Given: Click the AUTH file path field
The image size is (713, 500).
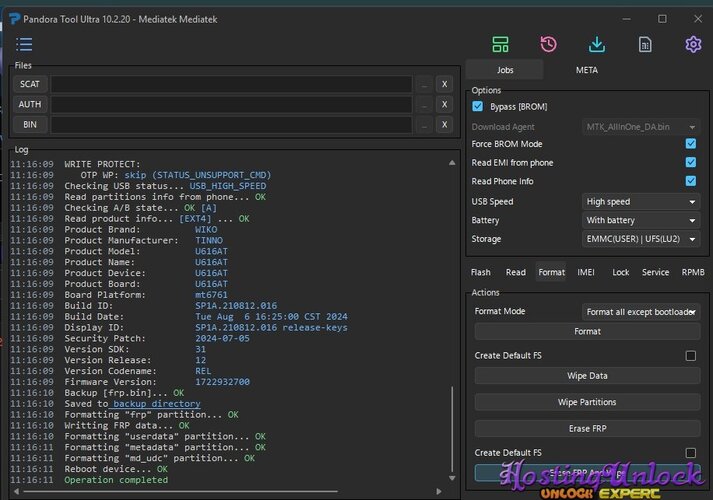Looking at the screenshot, I should pyautogui.click(x=231, y=104).
